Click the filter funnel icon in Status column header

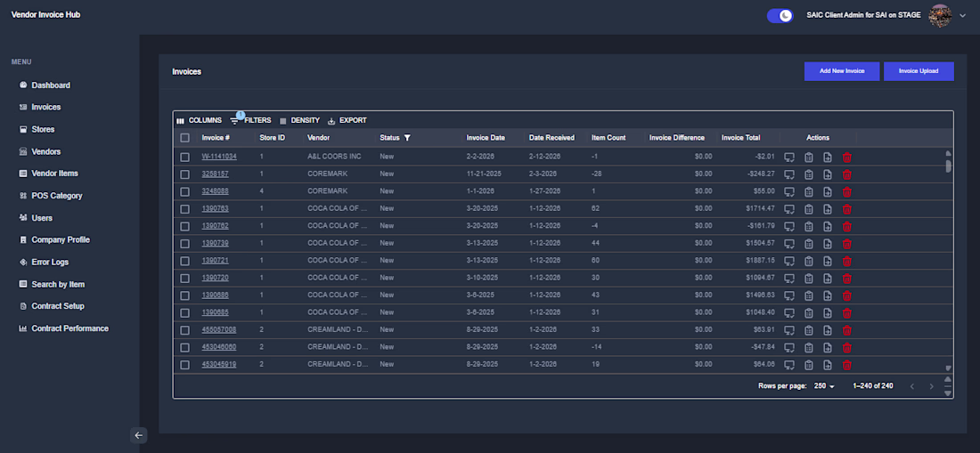tap(407, 138)
